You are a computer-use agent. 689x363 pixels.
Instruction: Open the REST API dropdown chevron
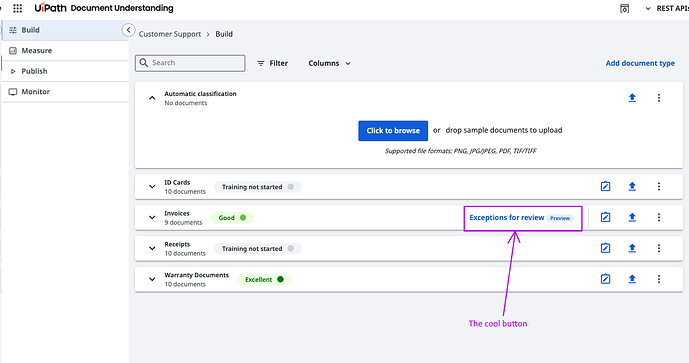click(x=648, y=8)
